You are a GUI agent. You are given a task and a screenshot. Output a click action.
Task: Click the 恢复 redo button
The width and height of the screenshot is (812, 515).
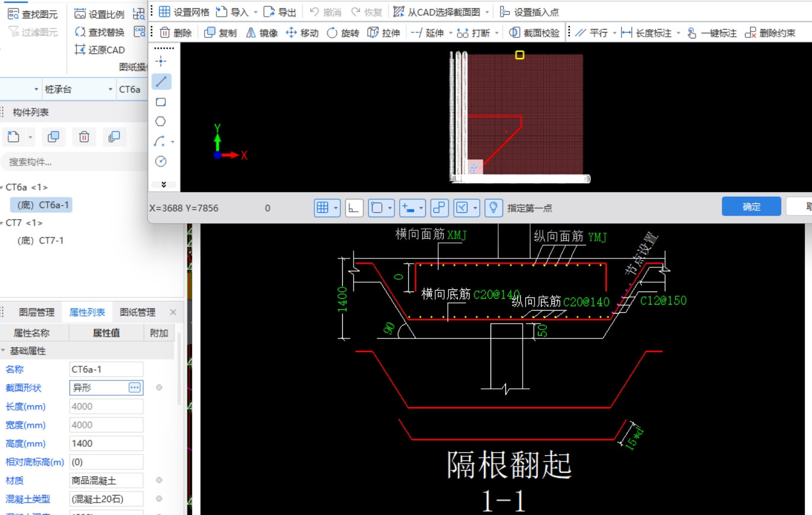click(x=366, y=12)
